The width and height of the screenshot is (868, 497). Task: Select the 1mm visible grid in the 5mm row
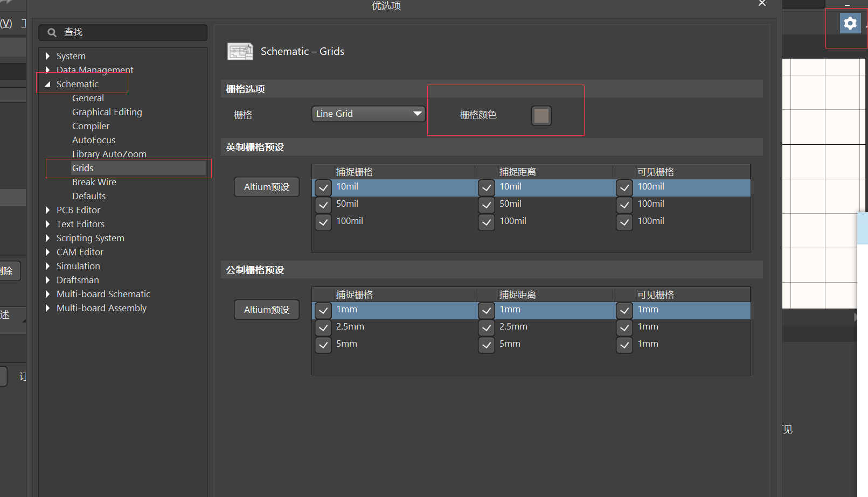click(x=648, y=344)
